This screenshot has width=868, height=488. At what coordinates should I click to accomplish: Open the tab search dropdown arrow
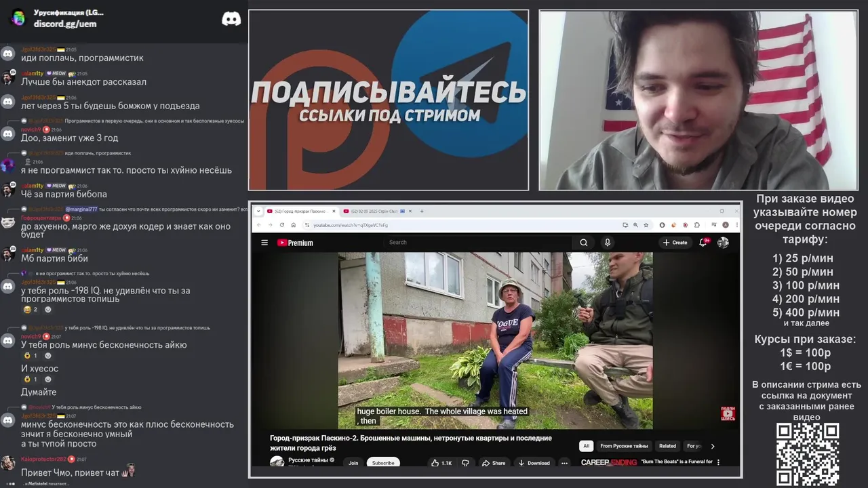pos(258,211)
